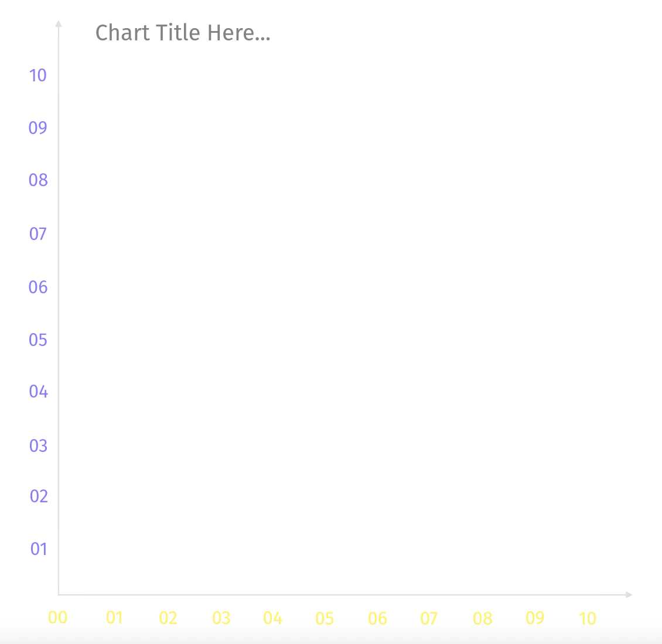Select the purple y-axis label 08
The width and height of the screenshot is (662, 644).
click(38, 180)
